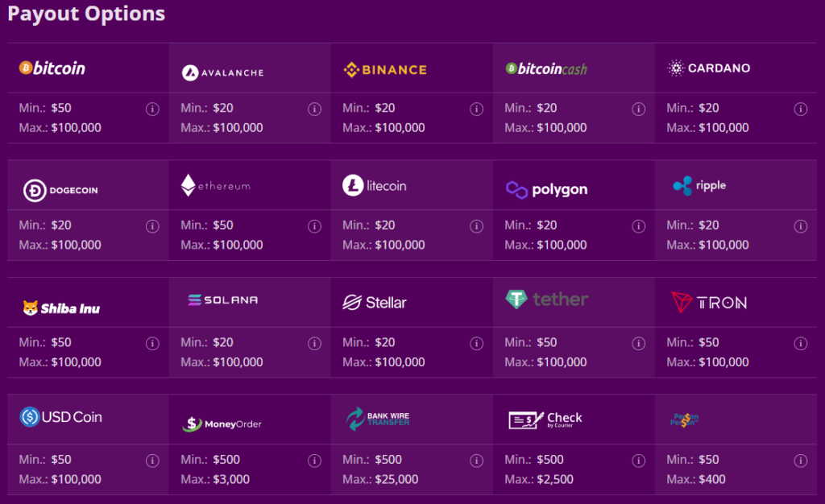Click the Bitcoin Cash logo

(546, 69)
